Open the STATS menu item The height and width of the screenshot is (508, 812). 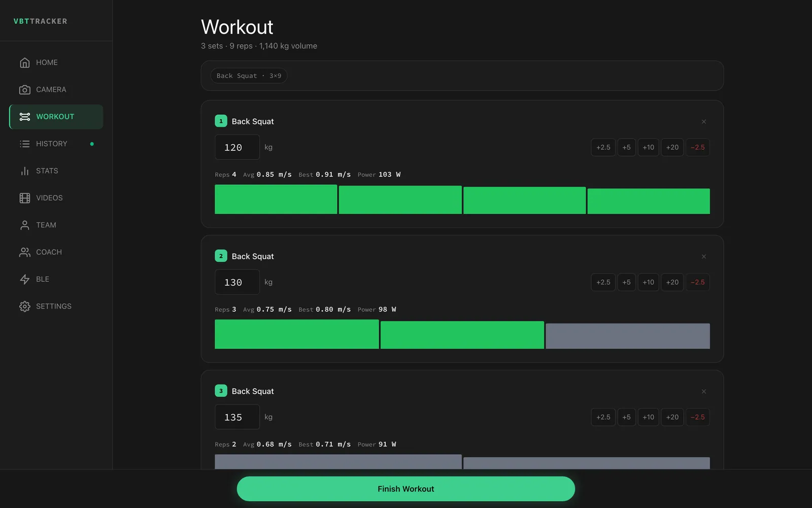click(x=56, y=171)
